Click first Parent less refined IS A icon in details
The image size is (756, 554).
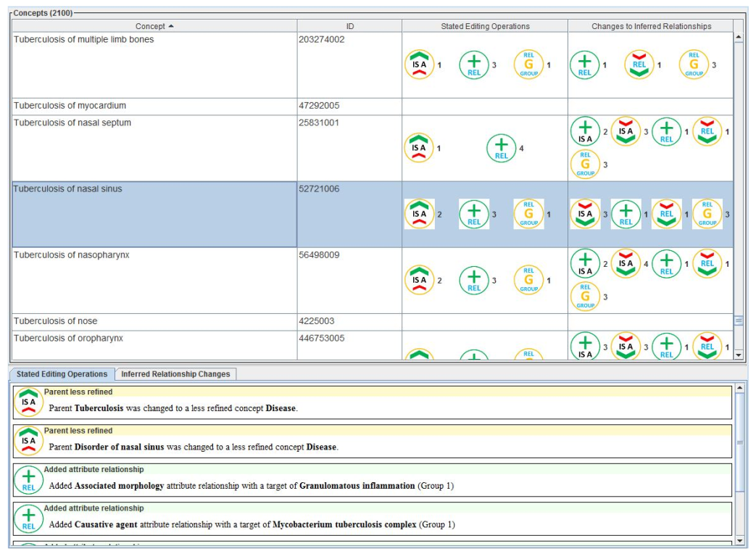tap(28, 402)
